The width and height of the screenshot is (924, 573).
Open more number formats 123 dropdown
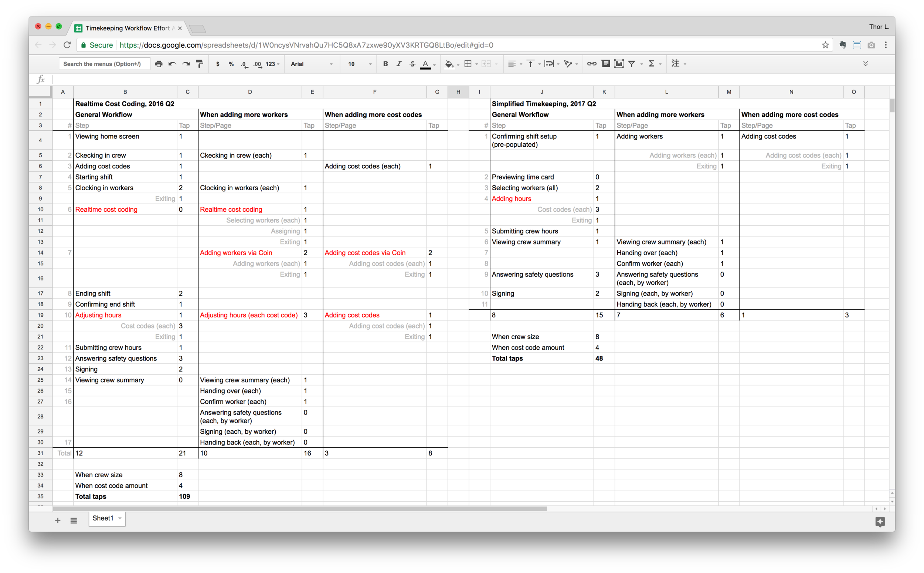pos(272,64)
